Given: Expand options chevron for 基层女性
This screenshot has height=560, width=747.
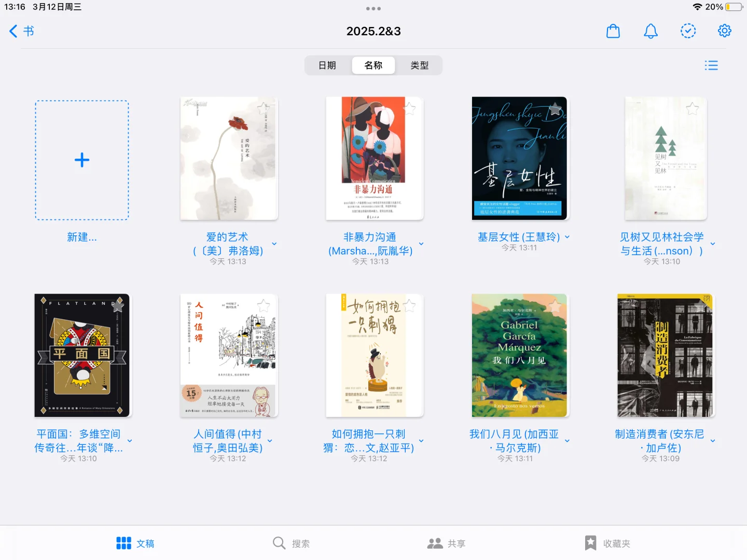Looking at the screenshot, I should [x=567, y=237].
